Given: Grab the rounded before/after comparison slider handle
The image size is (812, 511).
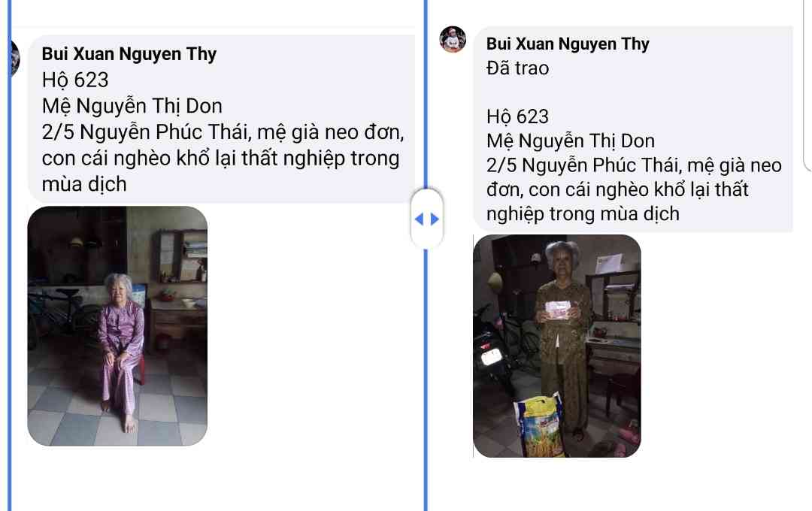Looking at the screenshot, I should (x=427, y=219).
